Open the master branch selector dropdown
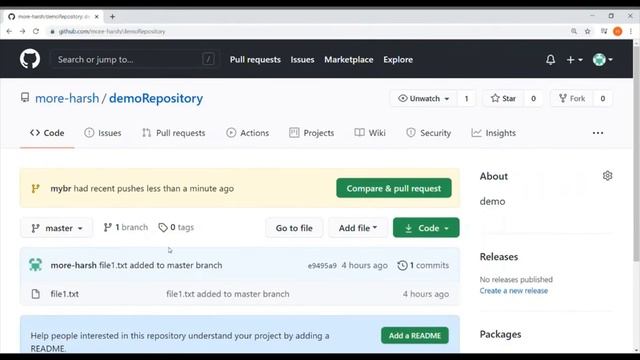640x360 pixels. point(57,228)
